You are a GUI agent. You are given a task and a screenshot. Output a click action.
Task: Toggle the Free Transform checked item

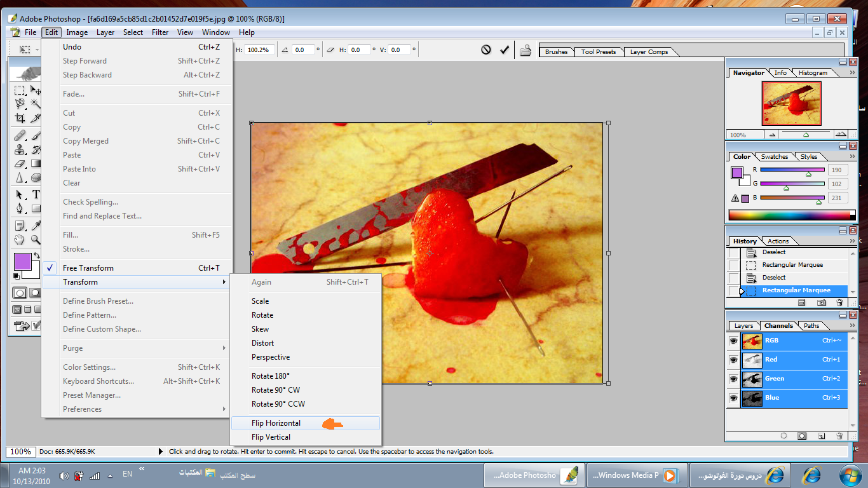pyautogui.click(x=88, y=268)
